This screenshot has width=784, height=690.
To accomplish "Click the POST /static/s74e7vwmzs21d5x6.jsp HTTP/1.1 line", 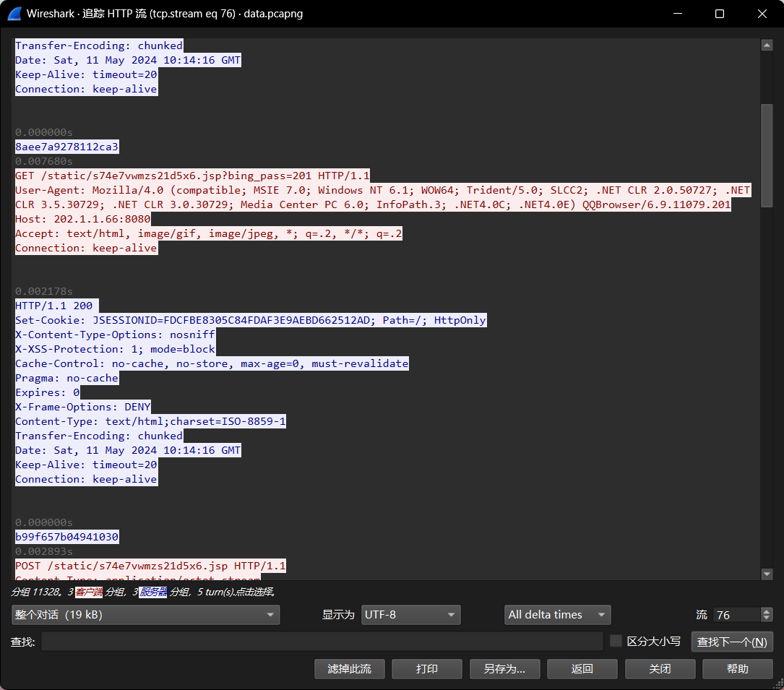I will coord(150,566).
